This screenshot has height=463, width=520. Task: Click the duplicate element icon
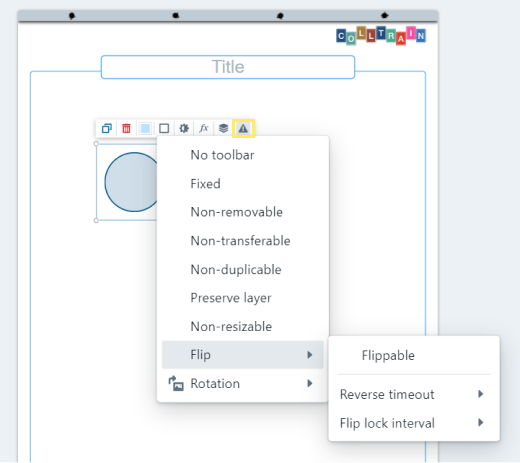tap(107, 128)
